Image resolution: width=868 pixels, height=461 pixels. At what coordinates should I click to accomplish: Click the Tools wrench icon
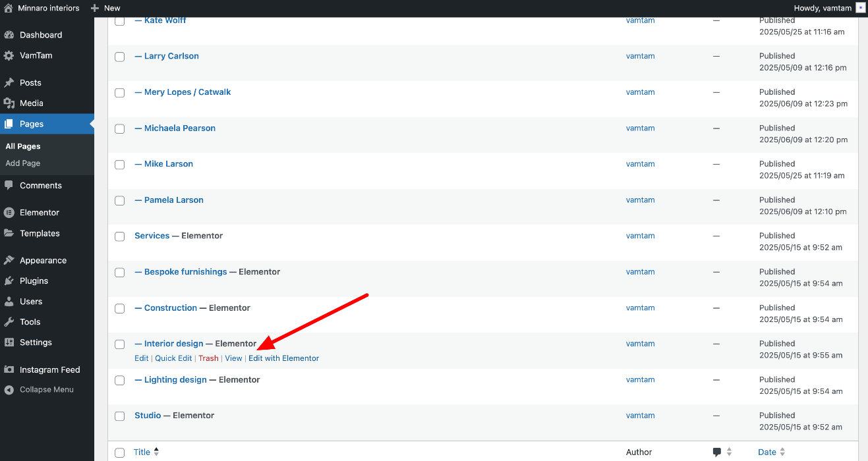[9, 322]
